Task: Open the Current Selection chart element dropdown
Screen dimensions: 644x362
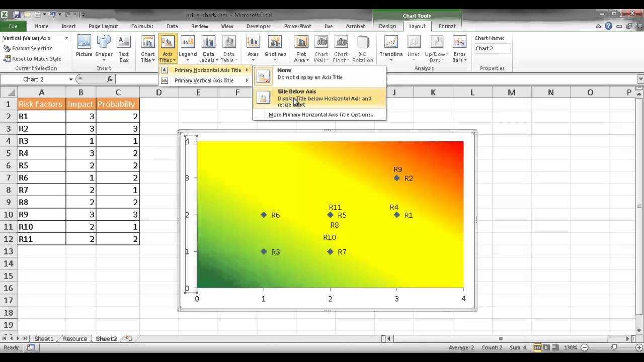Action: pyautogui.click(x=65, y=38)
